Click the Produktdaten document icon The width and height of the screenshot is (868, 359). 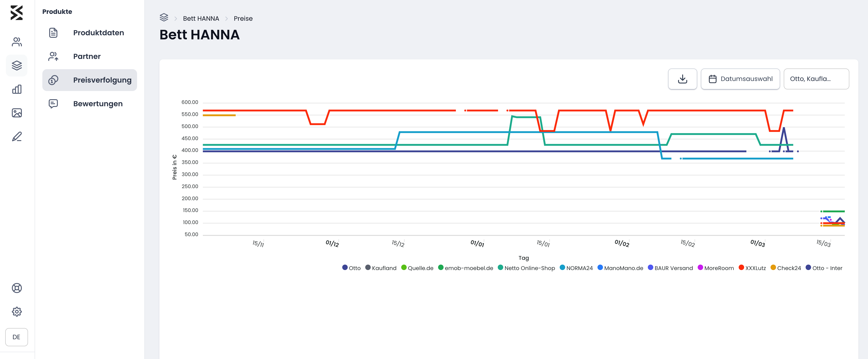[53, 33]
